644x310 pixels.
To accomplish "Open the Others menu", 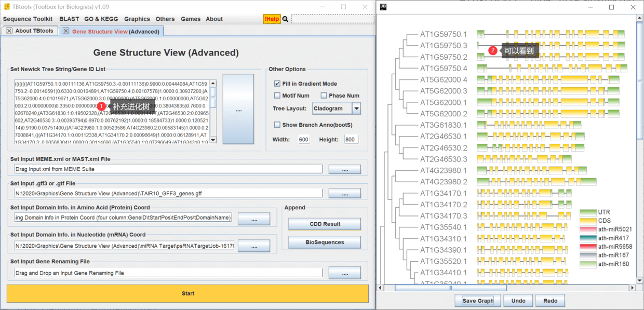I will click(x=165, y=19).
